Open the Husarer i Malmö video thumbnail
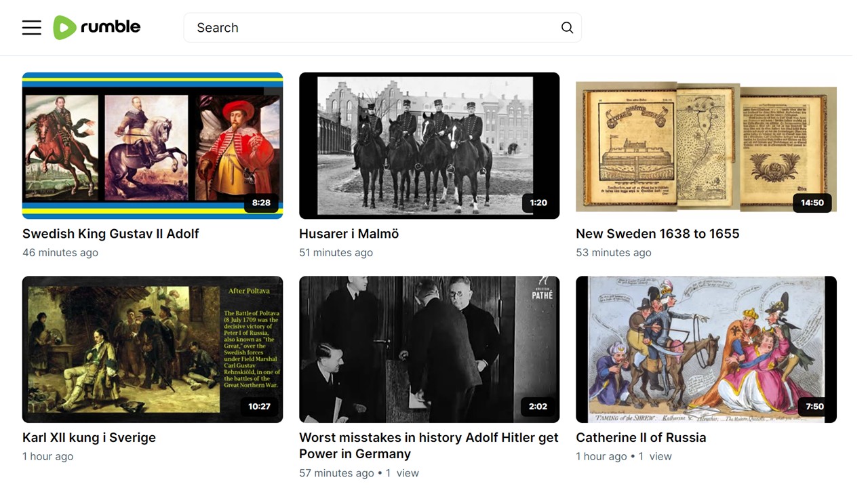 pos(429,145)
